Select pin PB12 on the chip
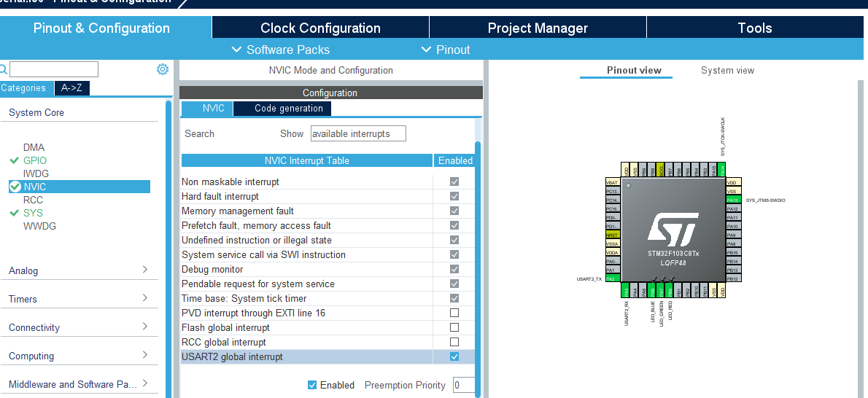868x398 pixels. tap(734, 278)
